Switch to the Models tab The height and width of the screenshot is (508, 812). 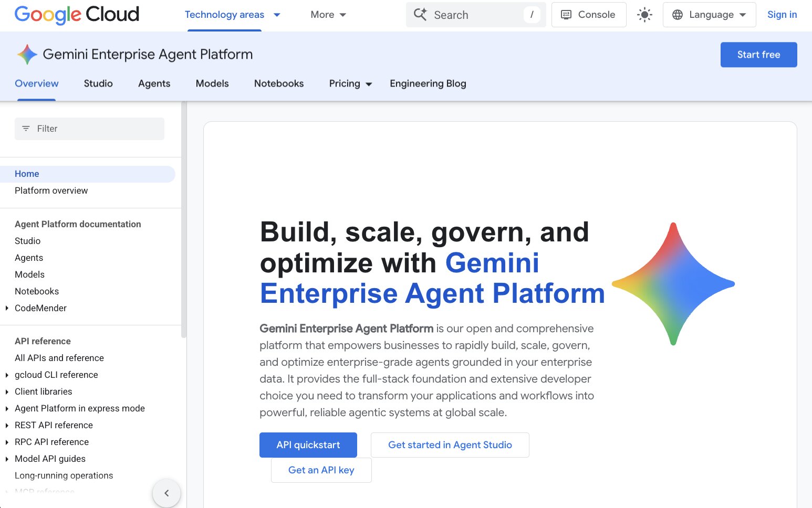point(212,83)
